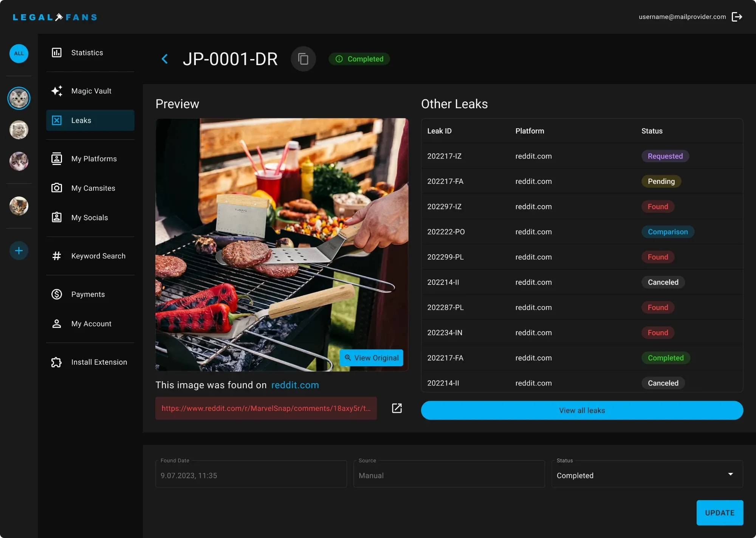Screen dimensions: 756x538
Task: Click the barbecue preview image
Action: [x=282, y=245]
